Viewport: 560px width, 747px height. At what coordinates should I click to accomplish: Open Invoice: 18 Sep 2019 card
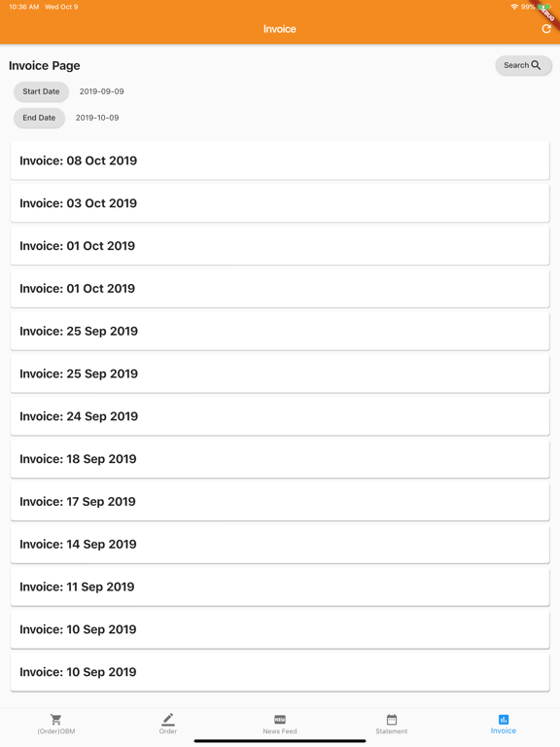point(280,459)
